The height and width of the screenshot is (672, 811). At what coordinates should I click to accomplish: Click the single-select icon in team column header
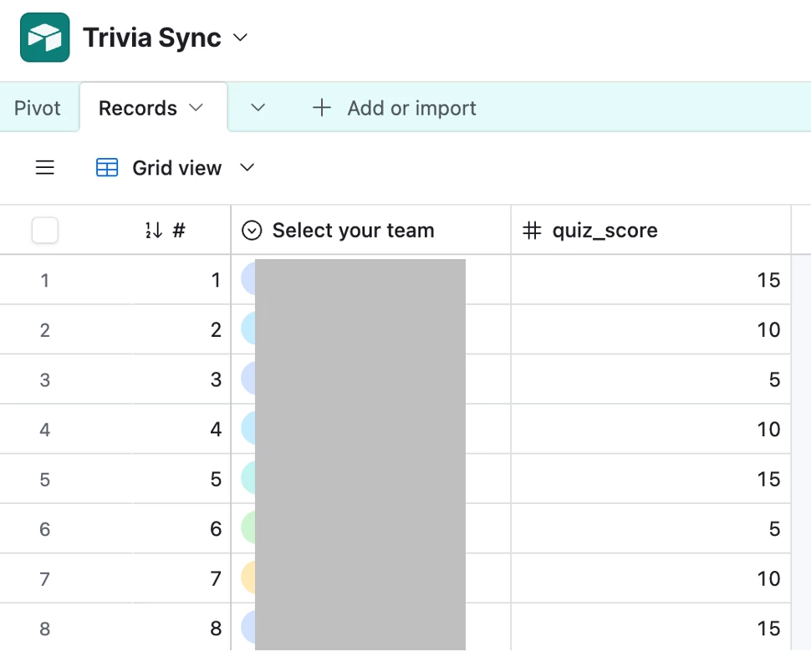[x=252, y=231]
